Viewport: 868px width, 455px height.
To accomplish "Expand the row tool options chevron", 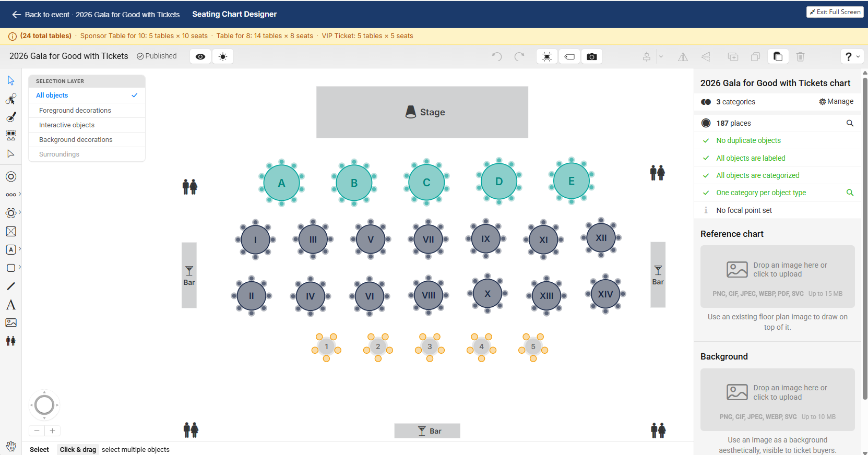I will (20, 194).
